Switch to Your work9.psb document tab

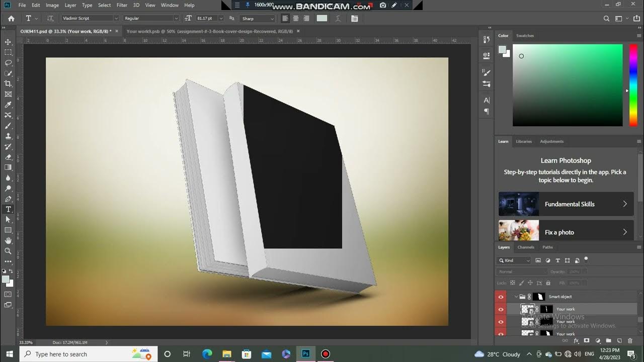pos(209,31)
